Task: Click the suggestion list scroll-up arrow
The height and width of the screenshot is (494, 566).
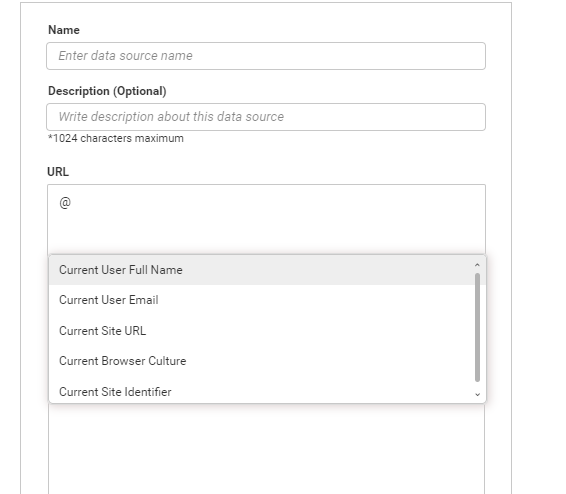Action: tap(477, 265)
